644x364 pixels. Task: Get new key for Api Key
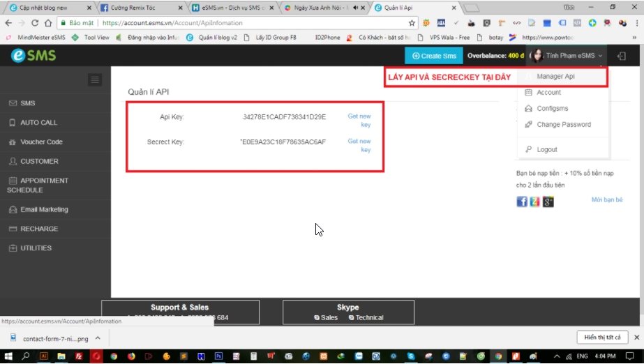coord(360,121)
